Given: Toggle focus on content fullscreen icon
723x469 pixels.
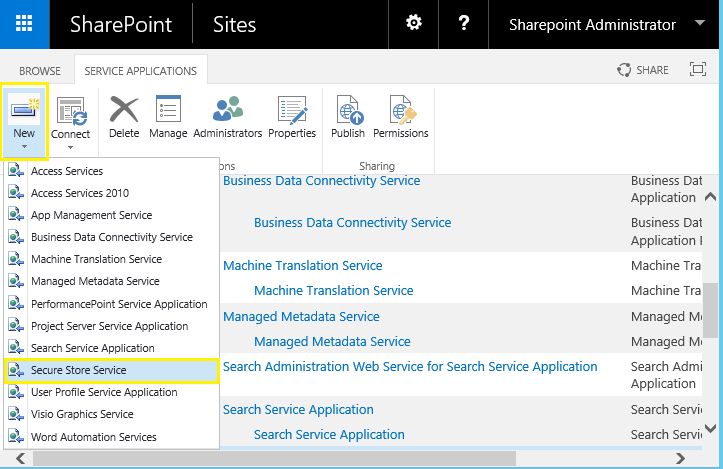Looking at the screenshot, I should click(698, 69).
